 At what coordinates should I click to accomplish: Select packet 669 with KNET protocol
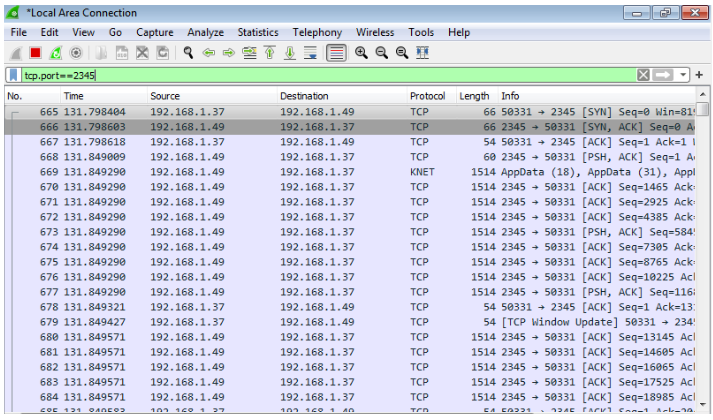click(350, 172)
